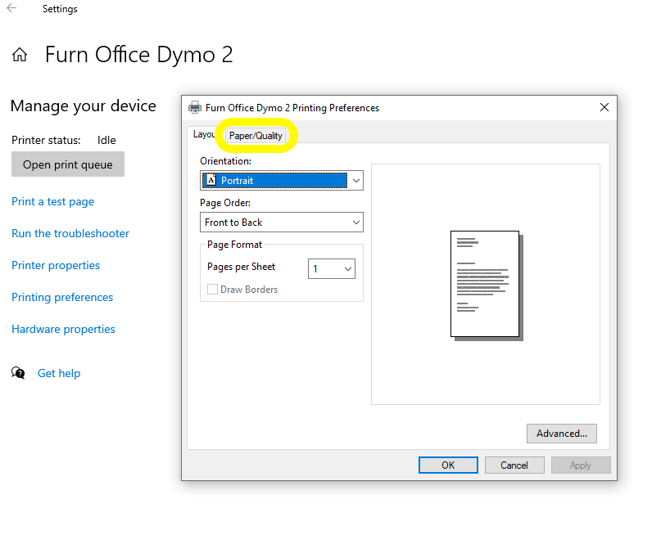Close the Printing Preferences dialog
Image resolution: width=670 pixels, height=535 pixels.
(x=604, y=107)
